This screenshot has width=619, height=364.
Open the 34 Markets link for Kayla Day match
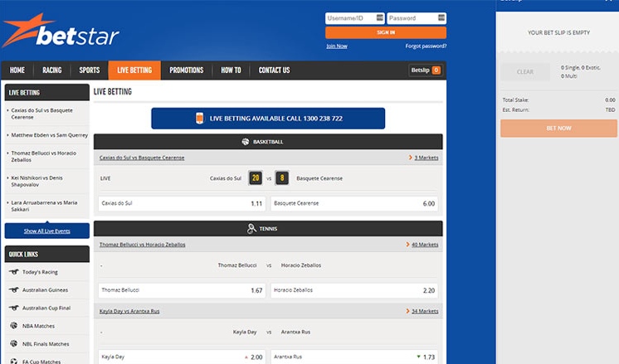pyautogui.click(x=425, y=311)
